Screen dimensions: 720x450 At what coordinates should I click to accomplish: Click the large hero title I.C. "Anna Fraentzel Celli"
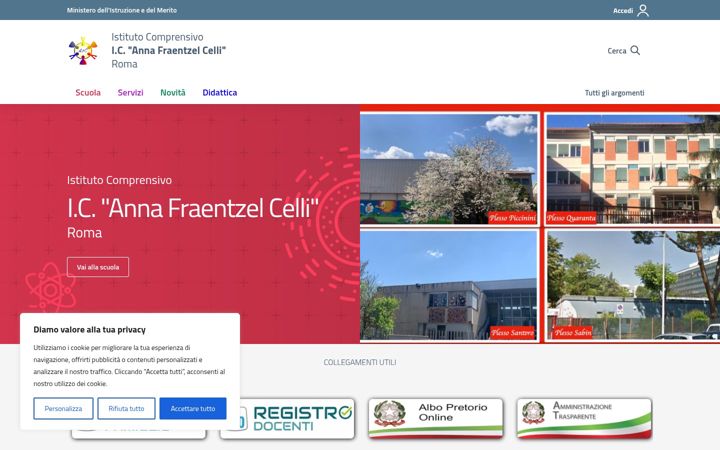point(193,208)
